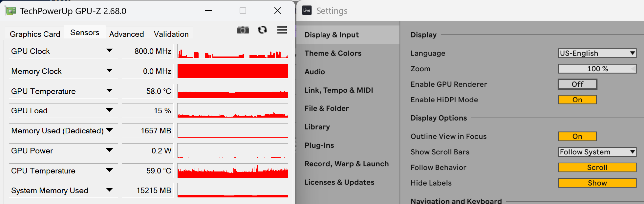Minimize the GPU-Z window
The width and height of the screenshot is (644, 204).
click(x=208, y=11)
